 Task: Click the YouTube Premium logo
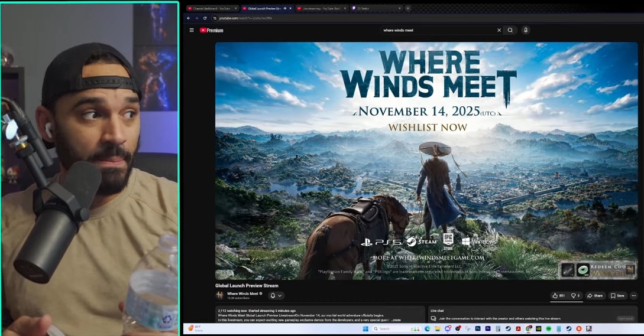tap(212, 30)
